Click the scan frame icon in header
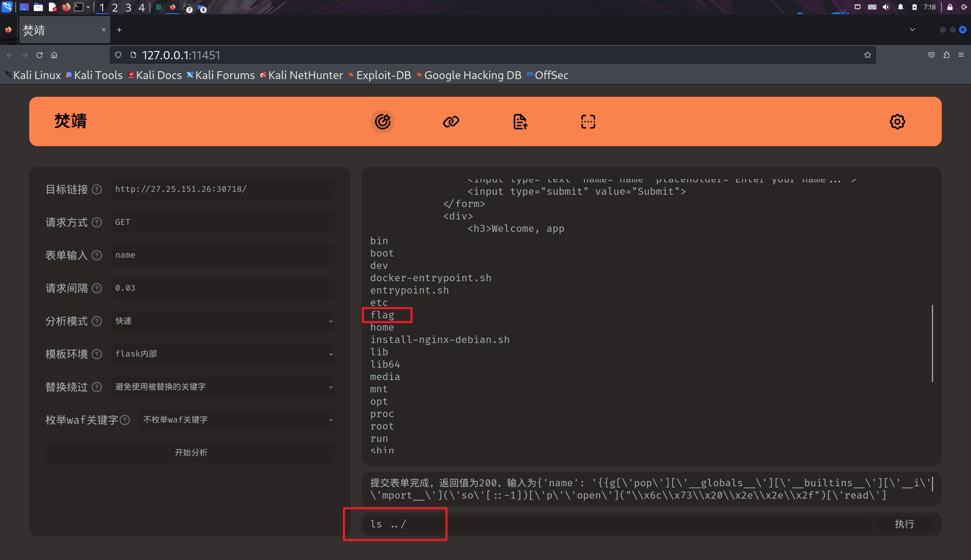Image resolution: width=971 pixels, height=560 pixels. tap(588, 121)
